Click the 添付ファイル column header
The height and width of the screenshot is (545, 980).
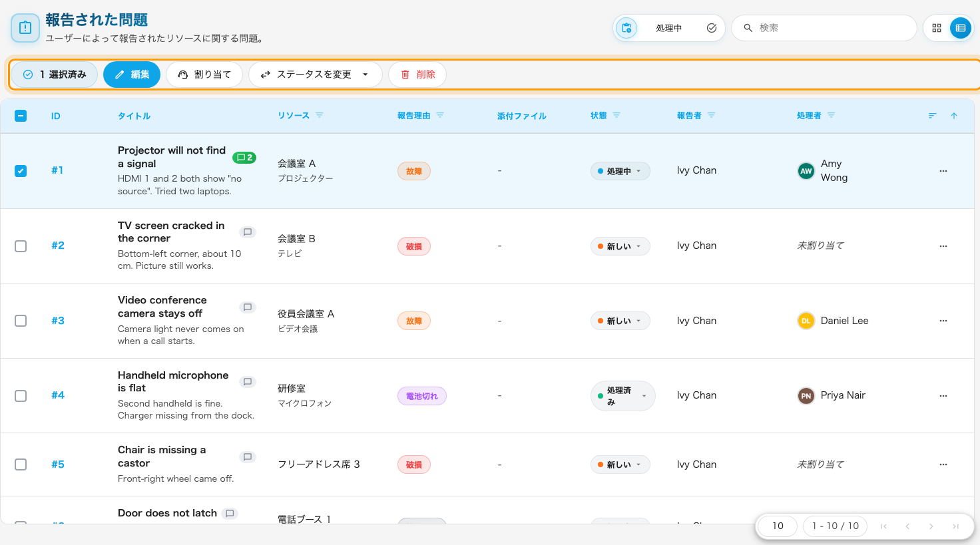522,116
